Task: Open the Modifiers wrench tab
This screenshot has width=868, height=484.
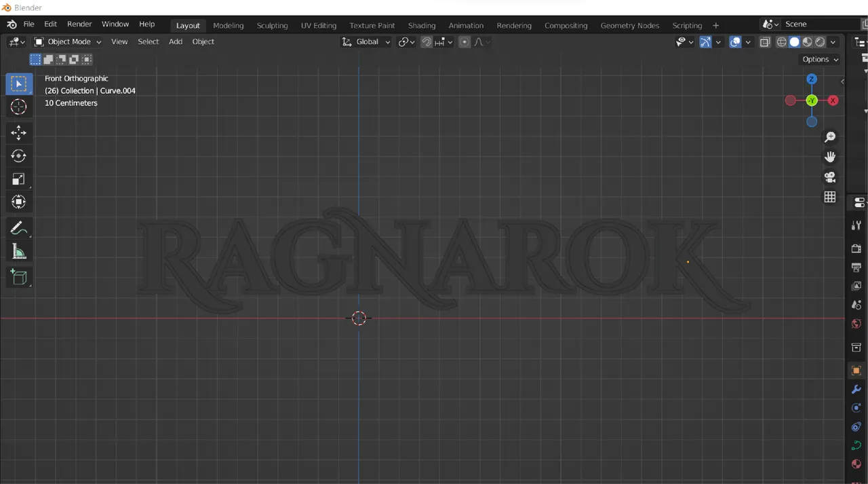Action: pos(856,390)
